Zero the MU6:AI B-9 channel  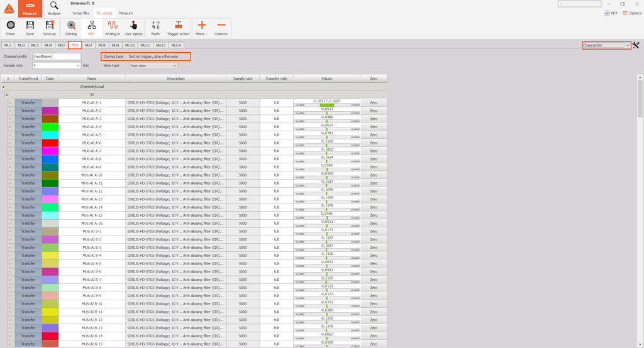point(374,296)
